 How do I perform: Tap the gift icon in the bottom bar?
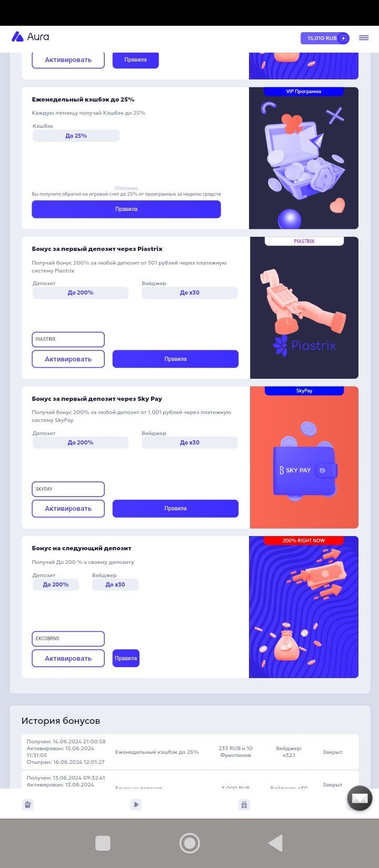point(244,804)
